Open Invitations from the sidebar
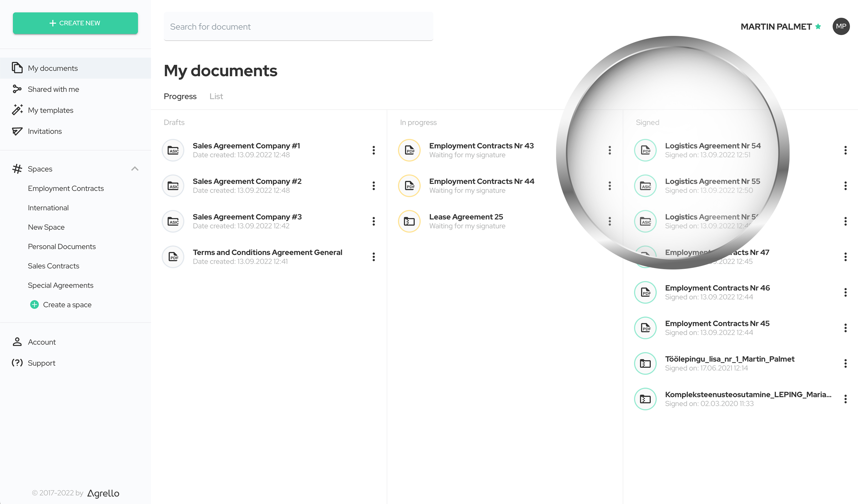This screenshot has width=858, height=504. point(17,131)
